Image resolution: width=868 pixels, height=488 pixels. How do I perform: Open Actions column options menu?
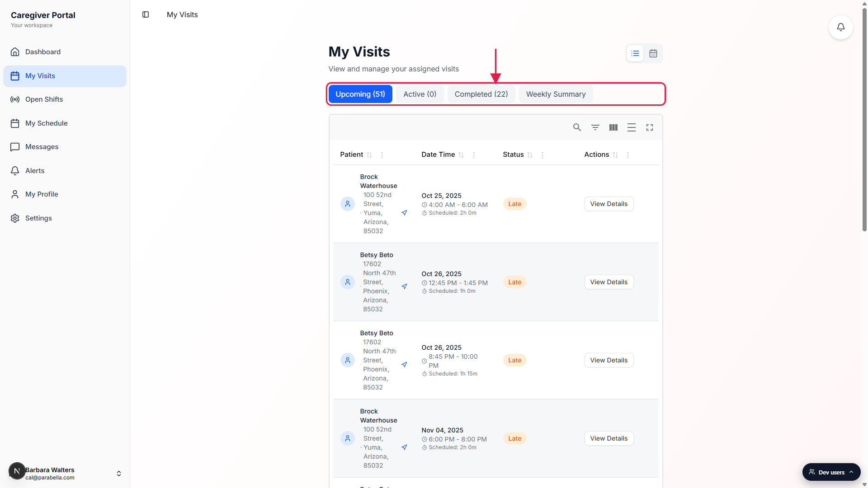[628, 155]
